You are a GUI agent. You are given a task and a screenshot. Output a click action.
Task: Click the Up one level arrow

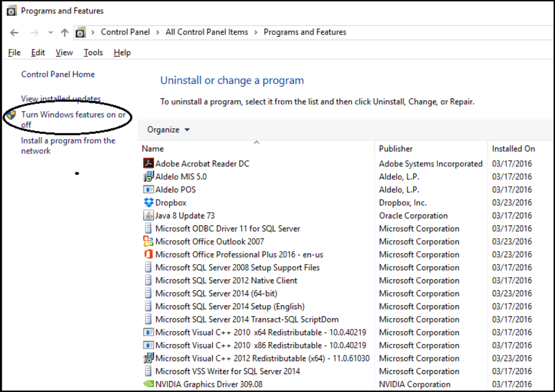pos(64,33)
